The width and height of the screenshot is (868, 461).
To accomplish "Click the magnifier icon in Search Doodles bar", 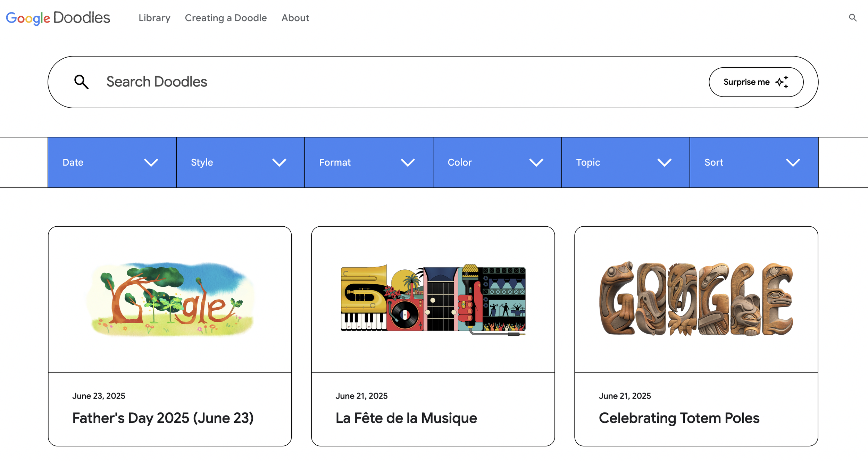I will pyautogui.click(x=81, y=82).
